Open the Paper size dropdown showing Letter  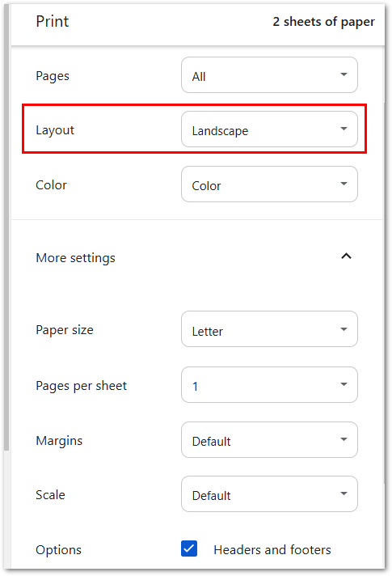tap(269, 329)
